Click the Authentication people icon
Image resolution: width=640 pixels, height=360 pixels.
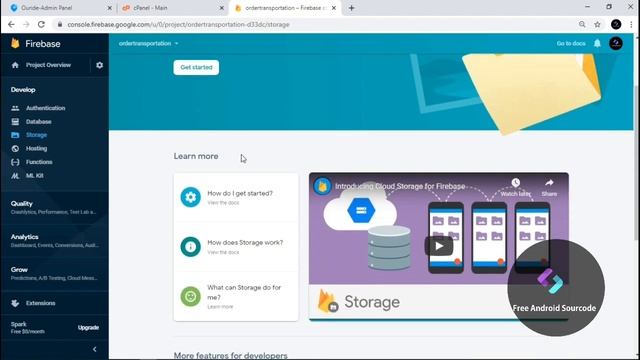pos(15,108)
